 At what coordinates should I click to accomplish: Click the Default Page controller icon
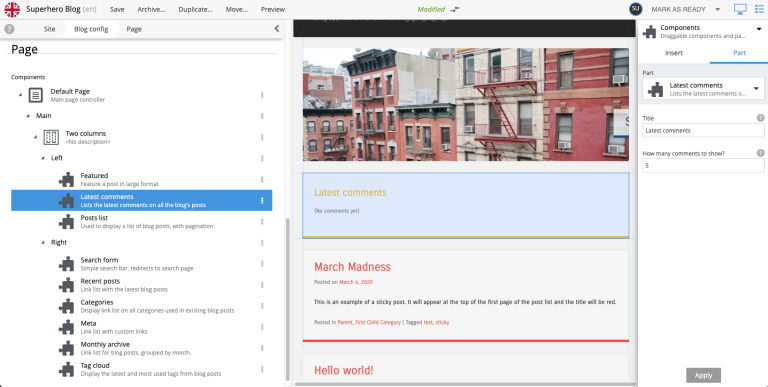(36, 95)
